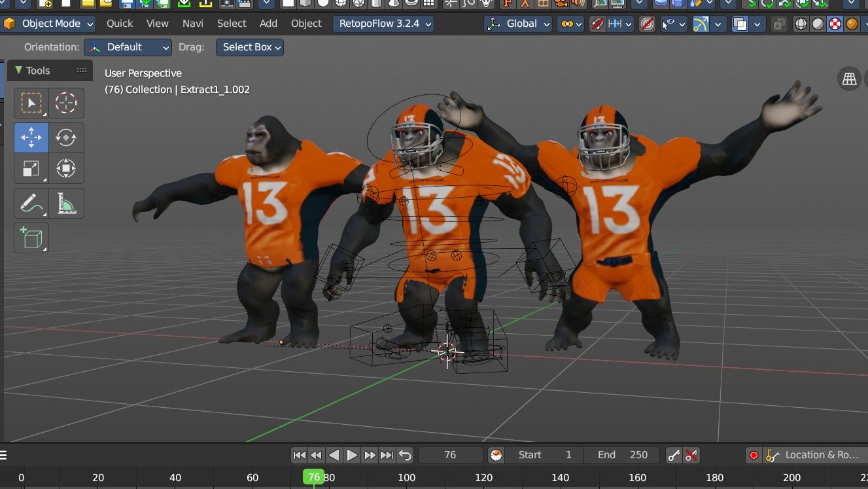Screen dimensions: 868x489
Task: Activate the Move tool
Action: coord(31,137)
